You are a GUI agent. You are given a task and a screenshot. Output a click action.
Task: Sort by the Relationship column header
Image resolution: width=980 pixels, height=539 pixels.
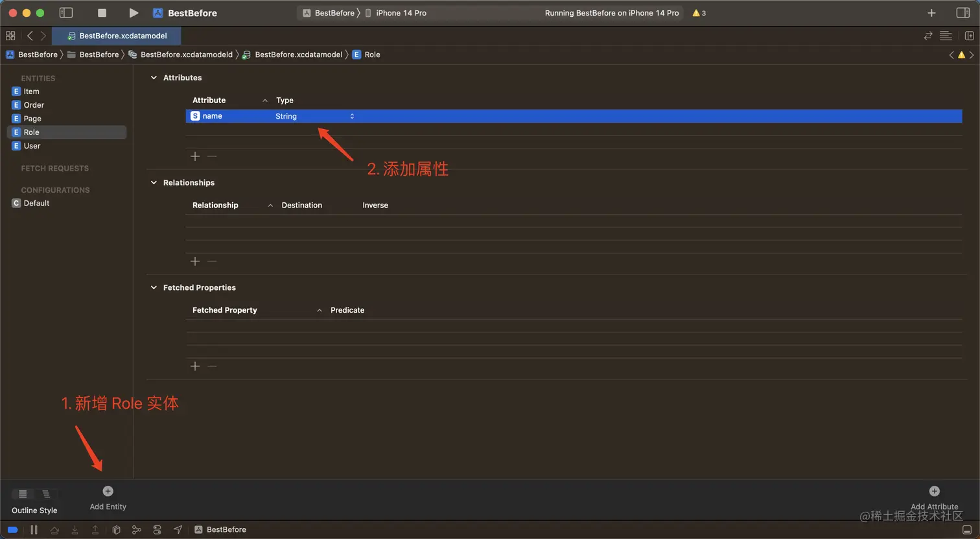point(215,206)
